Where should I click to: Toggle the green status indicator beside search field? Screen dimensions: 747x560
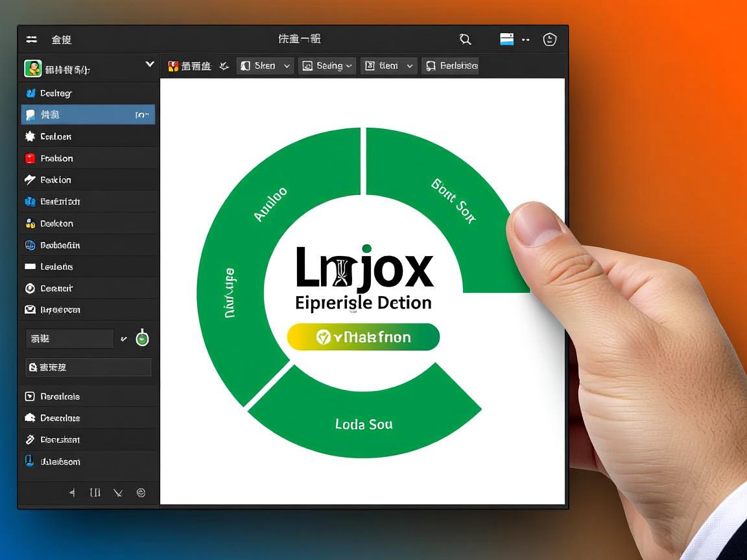[141, 337]
